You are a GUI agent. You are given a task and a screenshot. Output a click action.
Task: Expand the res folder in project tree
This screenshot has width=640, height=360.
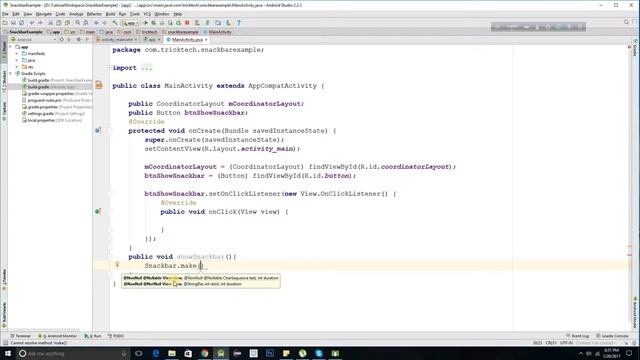[17, 67]
